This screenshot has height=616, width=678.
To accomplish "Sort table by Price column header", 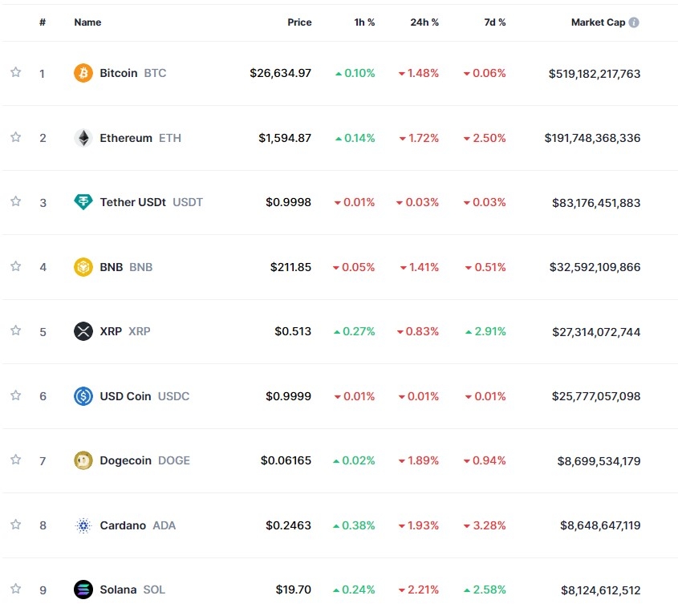I will click(x=299, y=22).
